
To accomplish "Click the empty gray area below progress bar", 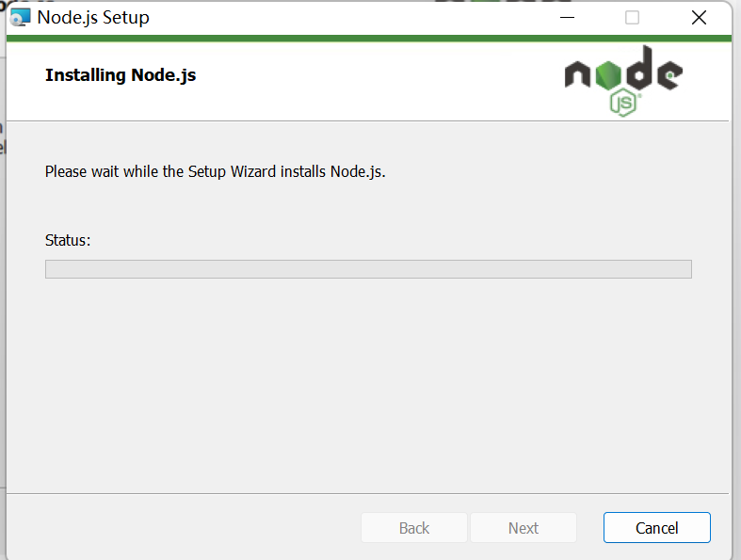I will pos(368,386).
